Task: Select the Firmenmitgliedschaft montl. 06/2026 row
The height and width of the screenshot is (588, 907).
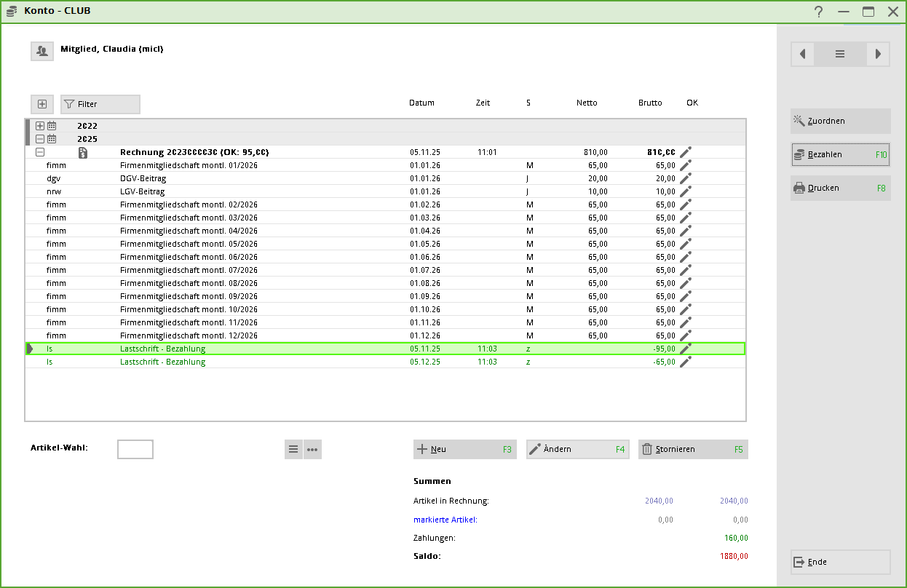Action: 189,257
